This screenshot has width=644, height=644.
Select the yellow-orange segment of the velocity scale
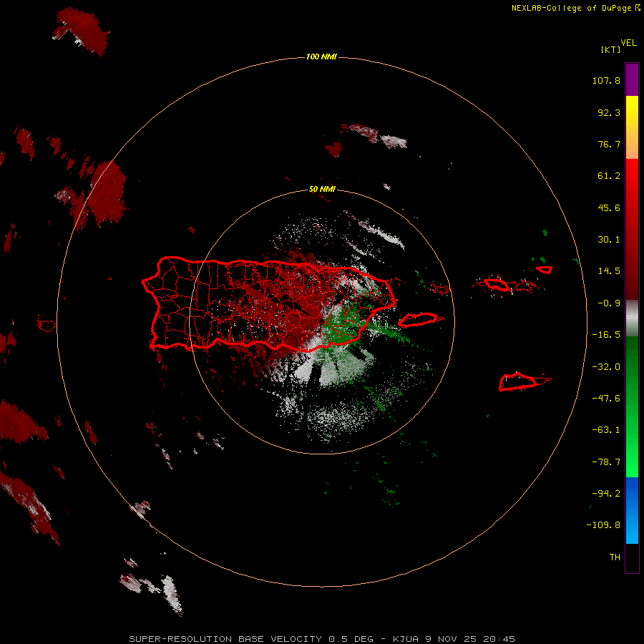(x=632, y=127)
